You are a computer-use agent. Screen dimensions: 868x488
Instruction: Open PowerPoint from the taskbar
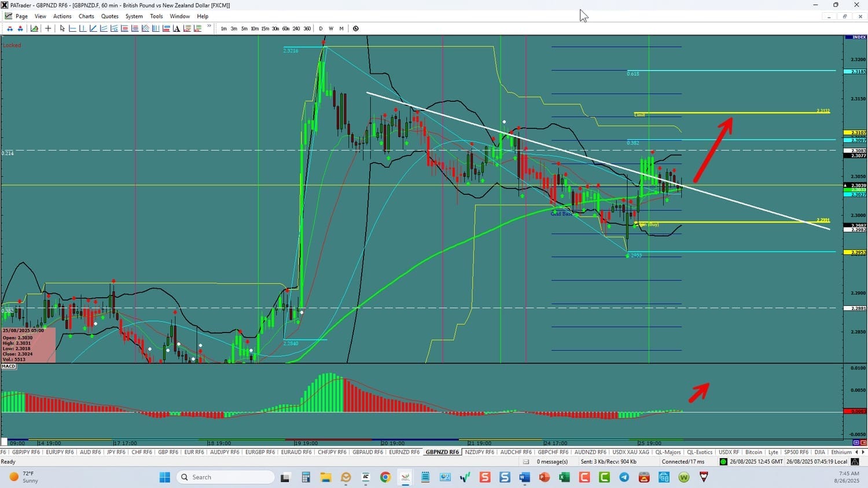[544, 477]
